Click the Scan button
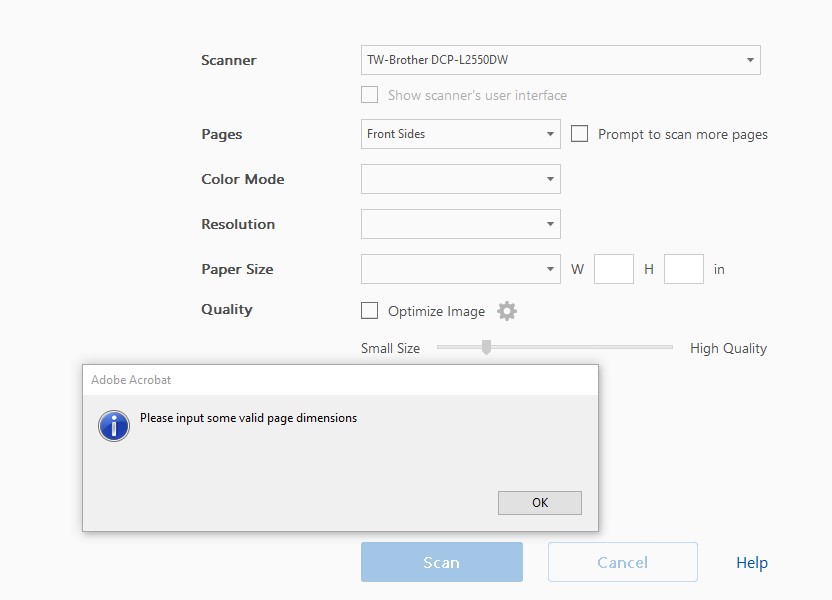This screenshot has width=832, height=600. click(x=441, y=562)
